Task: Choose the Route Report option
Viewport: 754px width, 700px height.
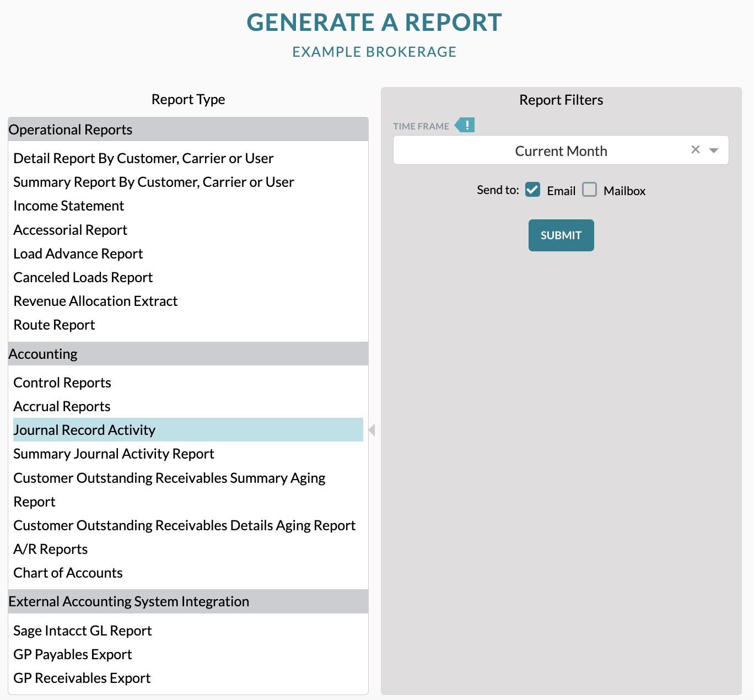Action: click(x=53, y=324)
